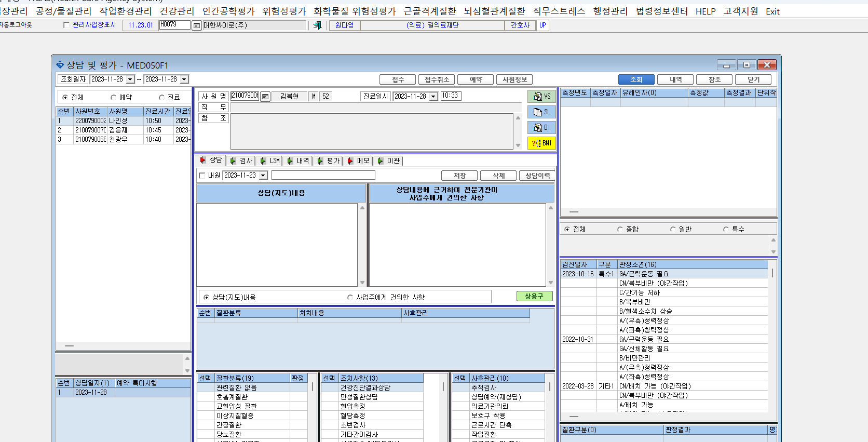Check the 내원 checkbox
Viewport: 868px width, 442px height.
[202, 176]
